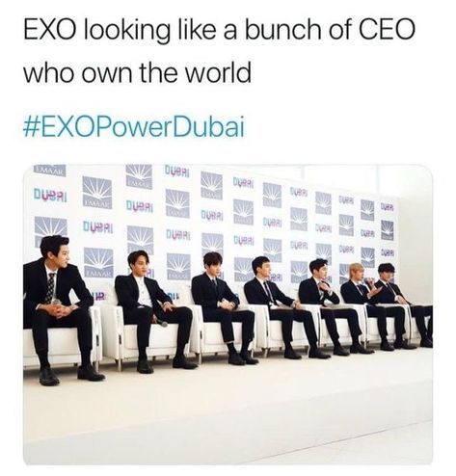Click the microphone held by the second man
The width and height of the screenshot is (456, 476).
(x=161, y=322)
